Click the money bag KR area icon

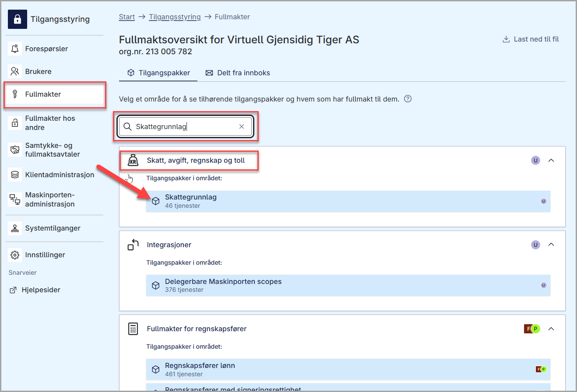tap(133, 161)
